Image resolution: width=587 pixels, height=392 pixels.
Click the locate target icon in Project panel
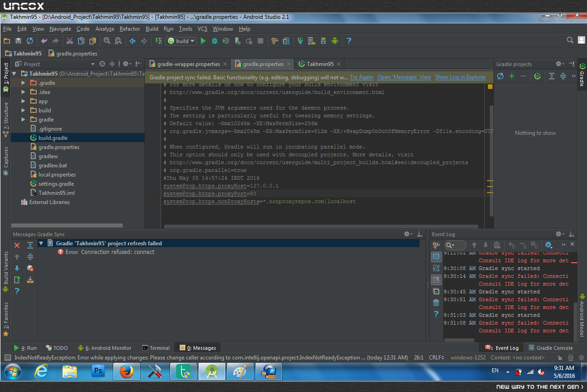102,64
